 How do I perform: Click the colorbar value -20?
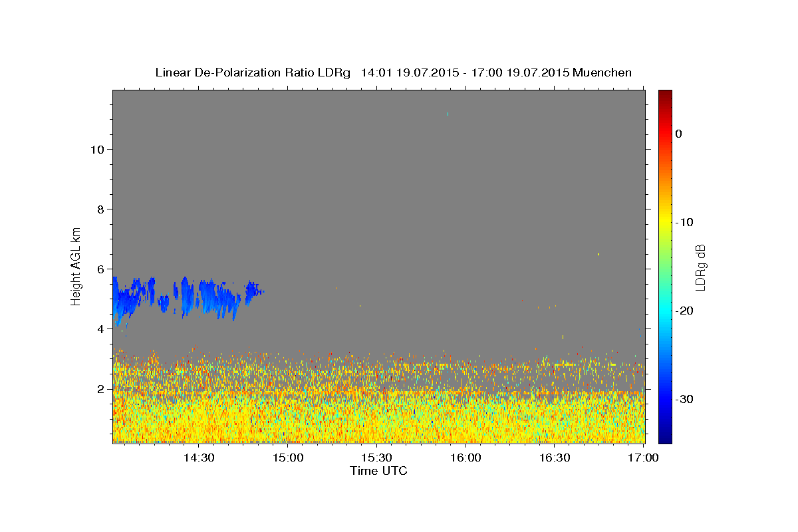tap(686, 311)
